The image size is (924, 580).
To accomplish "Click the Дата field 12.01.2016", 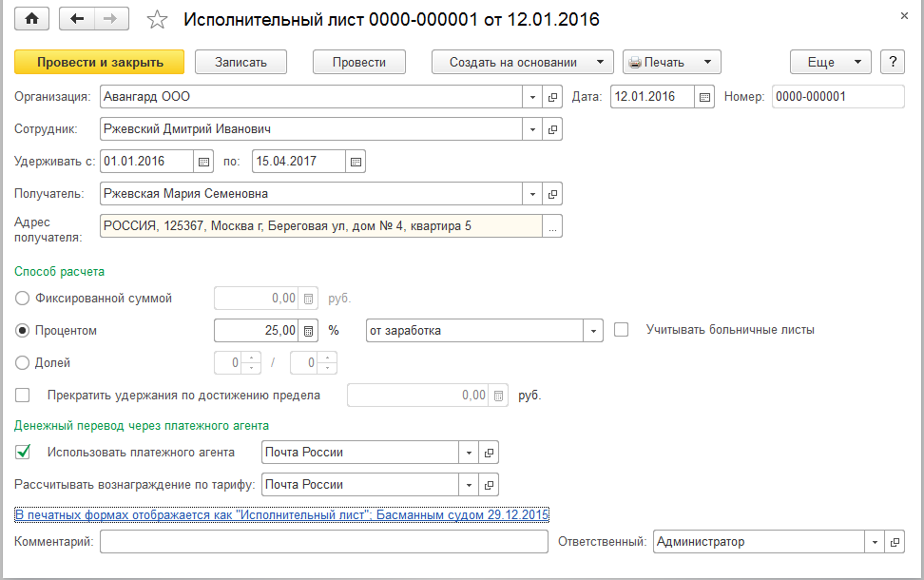I will (x=652, y=97).
